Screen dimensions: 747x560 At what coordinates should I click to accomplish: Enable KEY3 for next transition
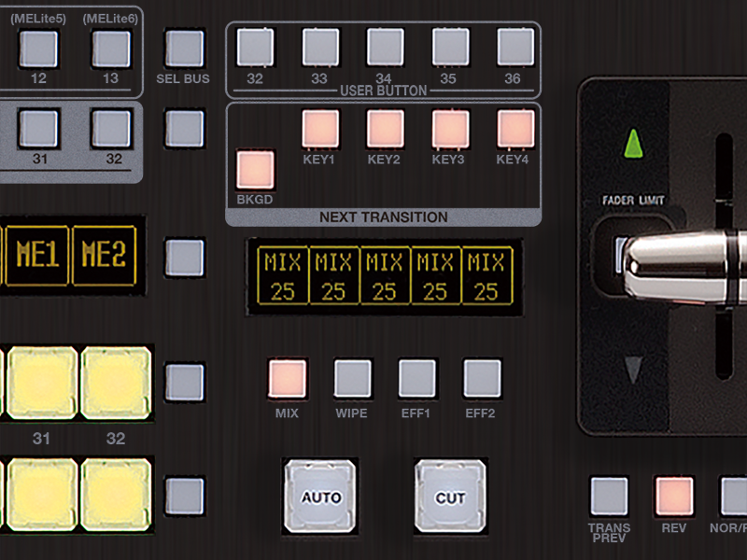(450, 130)
